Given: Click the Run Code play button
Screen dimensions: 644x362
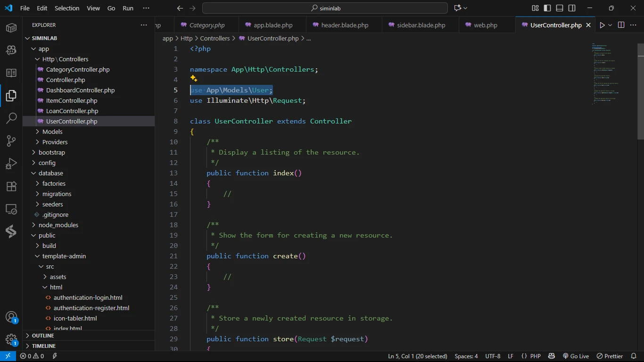Looking at the screenshot, I should click(x=602, y=25).
